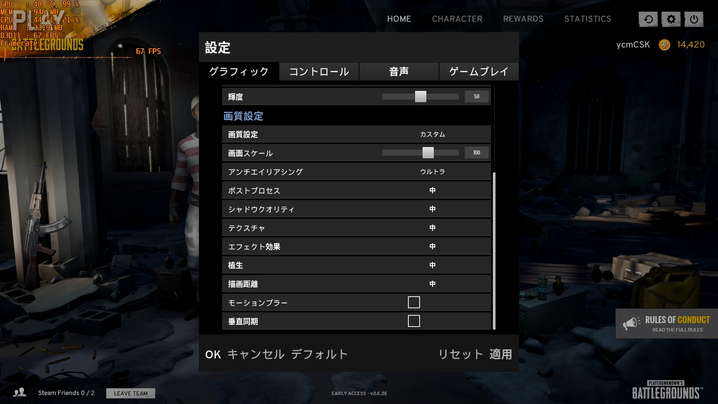Open the CHARACTER menu item
The image size is (718, 404).
pos(457,19)
